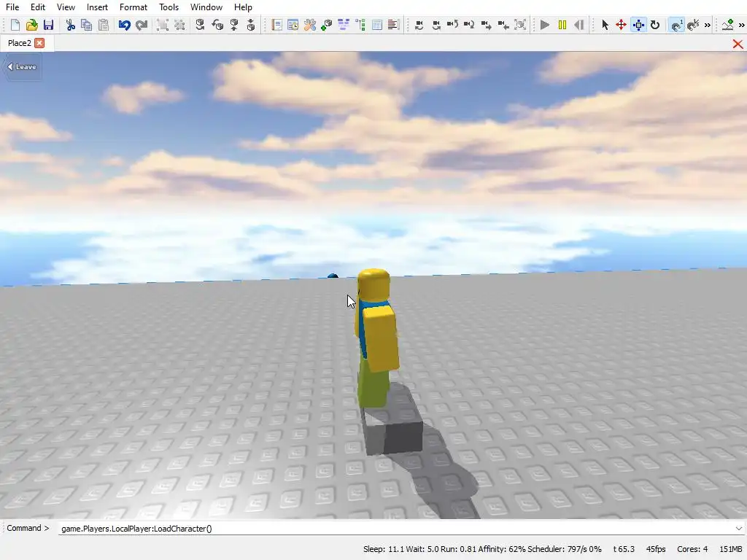Rotate selected part around vertical axis
The width and height of the screenshot is (747, 560).
click(201, 25)
